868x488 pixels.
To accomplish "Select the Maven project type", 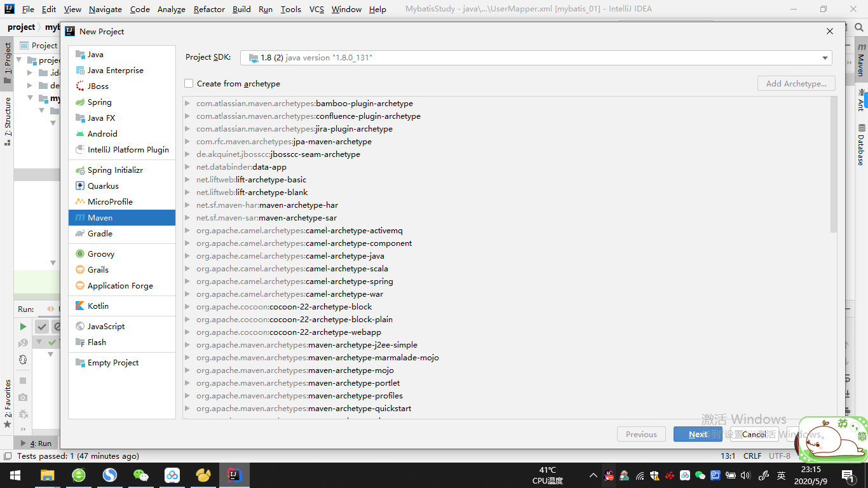I will [x=121, y=218].
